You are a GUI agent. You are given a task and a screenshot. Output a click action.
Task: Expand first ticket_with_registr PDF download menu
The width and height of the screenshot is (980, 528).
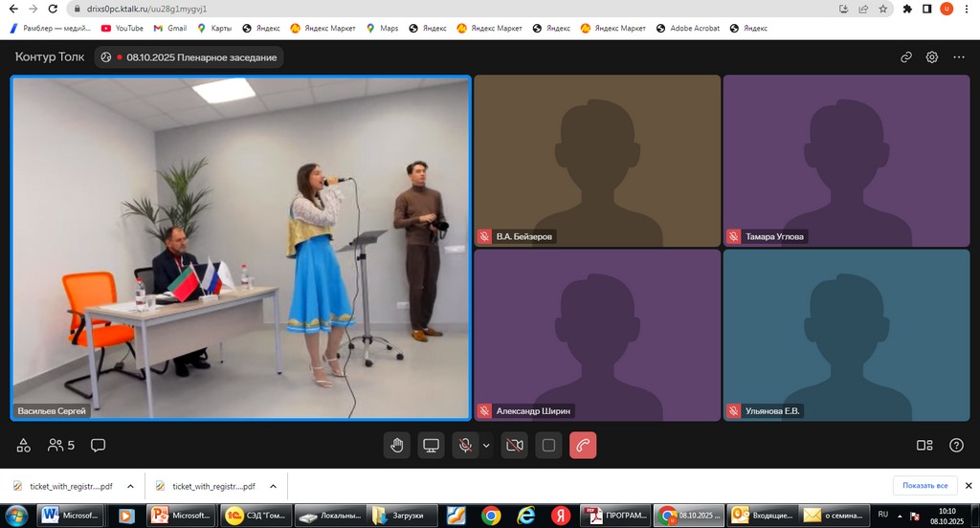[129, 486]
